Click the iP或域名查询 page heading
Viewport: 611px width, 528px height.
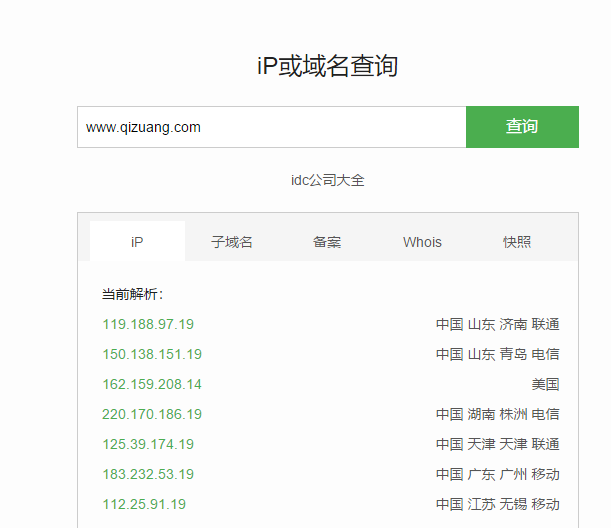(327, 67)
